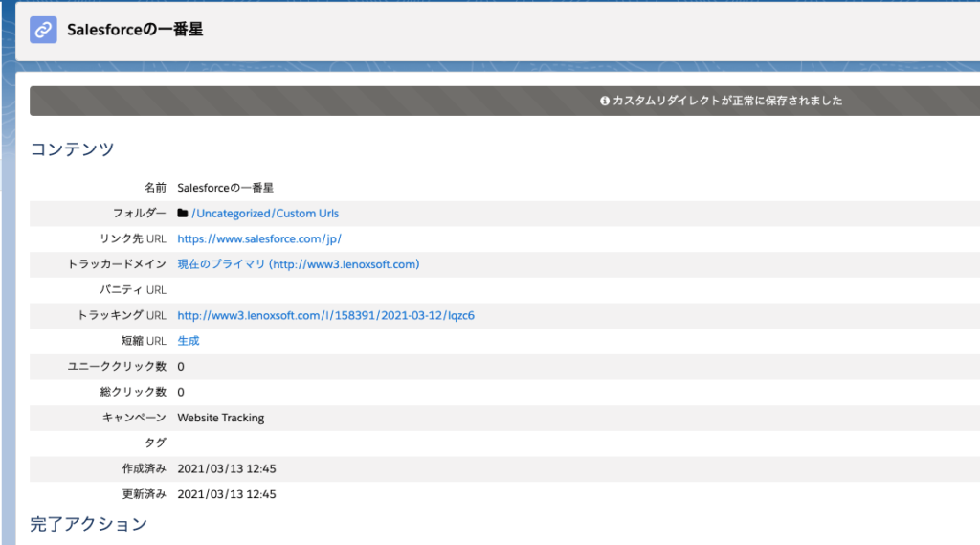
Task: Click the 生成 link for short URL
Action: point(189,341)
